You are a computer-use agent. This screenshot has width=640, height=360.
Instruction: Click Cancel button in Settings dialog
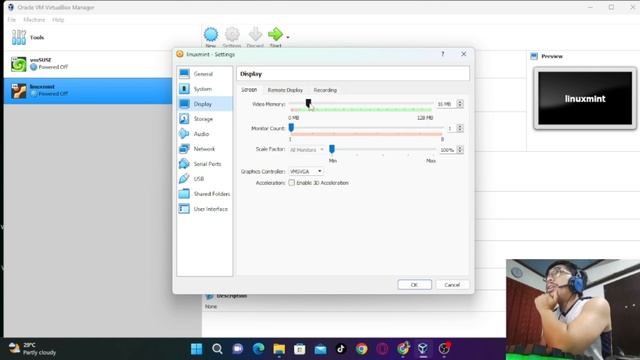pyautogui.click(x=452, y=284)
